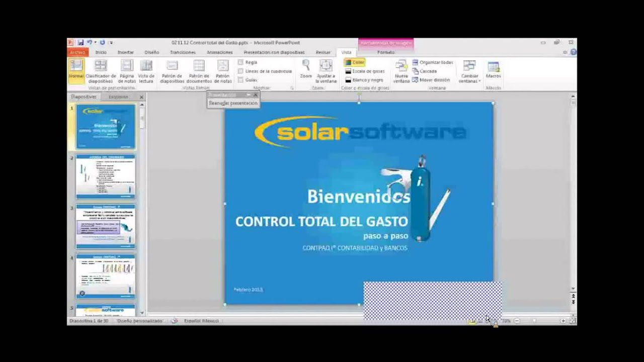Click the CONTROL TOTAL DEL GASTO title
This screenshot has width=644, height=362.
coord(321,221)
